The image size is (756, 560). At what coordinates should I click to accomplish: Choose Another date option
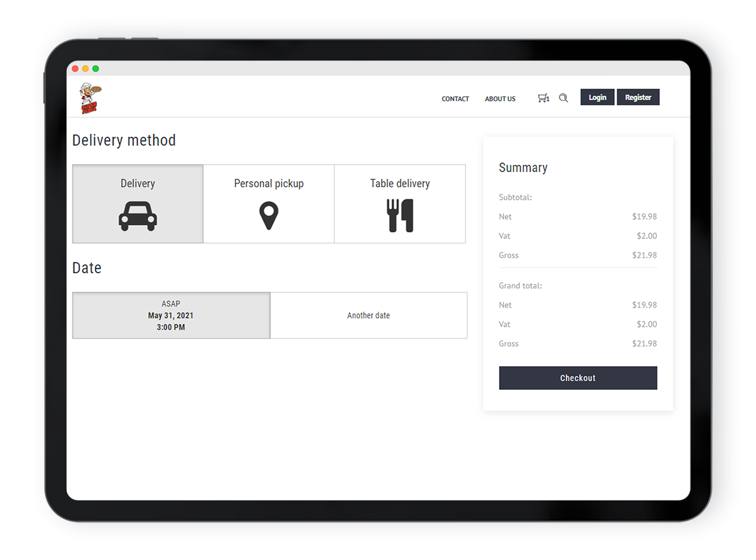pos(368,315)
